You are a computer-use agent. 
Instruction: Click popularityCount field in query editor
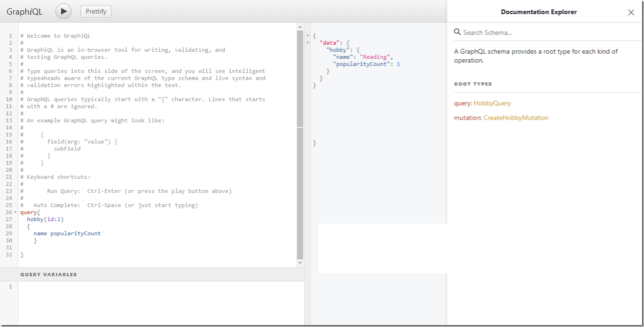(76, 233)
